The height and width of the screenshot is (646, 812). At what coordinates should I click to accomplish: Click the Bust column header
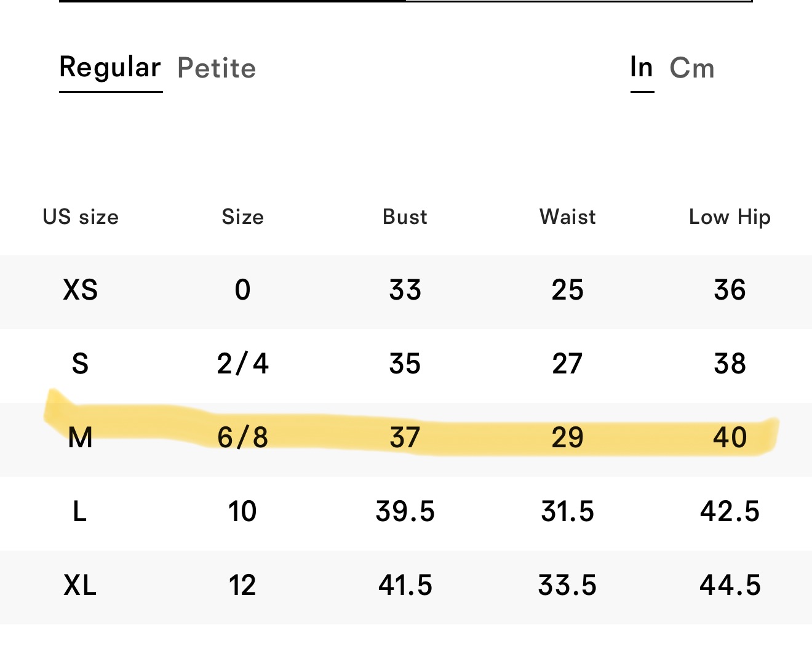[x=405, y=217]
